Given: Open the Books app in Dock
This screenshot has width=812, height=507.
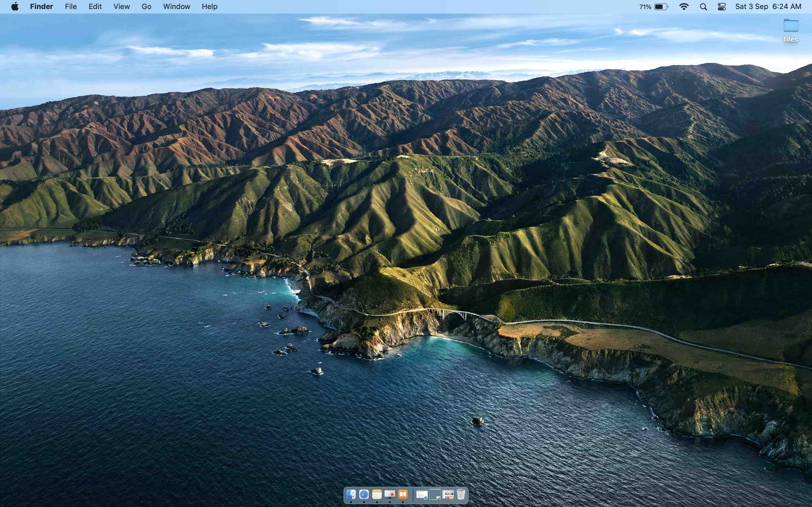Looking at the screenshot, I should point(403,494).
